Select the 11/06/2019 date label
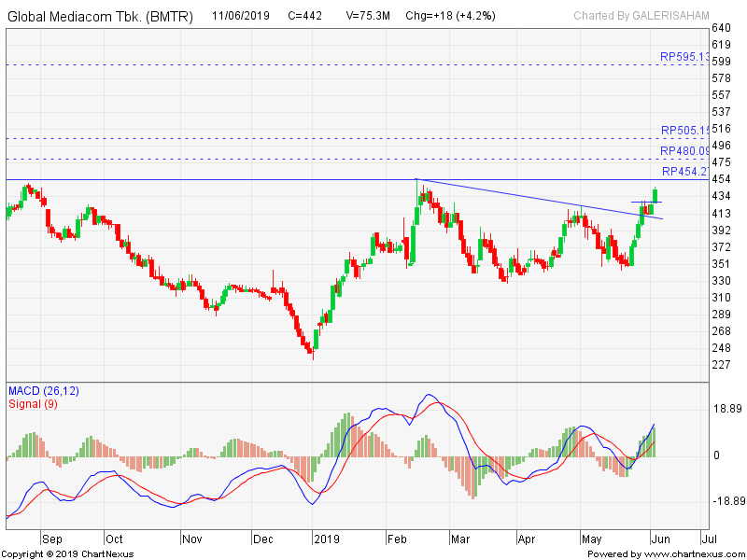747x560 pixels. coord(243,15)
